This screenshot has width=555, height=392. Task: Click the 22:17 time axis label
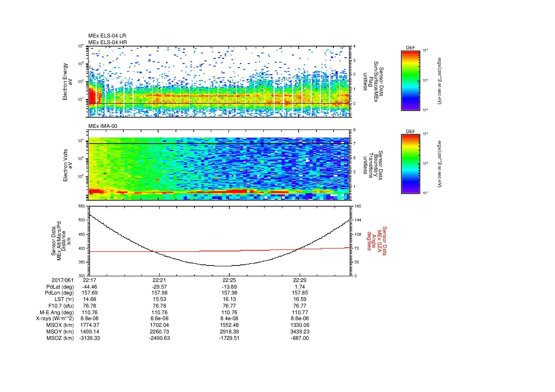tap(89, 280)
